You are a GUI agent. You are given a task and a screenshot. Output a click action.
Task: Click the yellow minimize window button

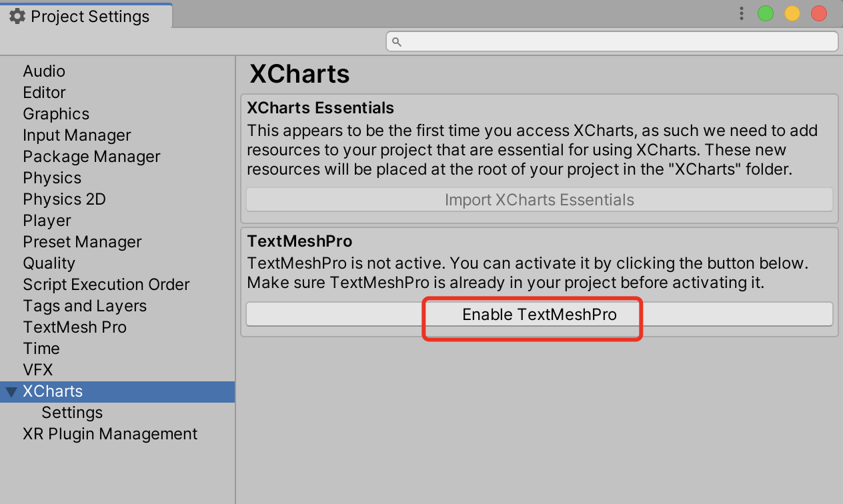pyautogui.click(x=792, y=13)
